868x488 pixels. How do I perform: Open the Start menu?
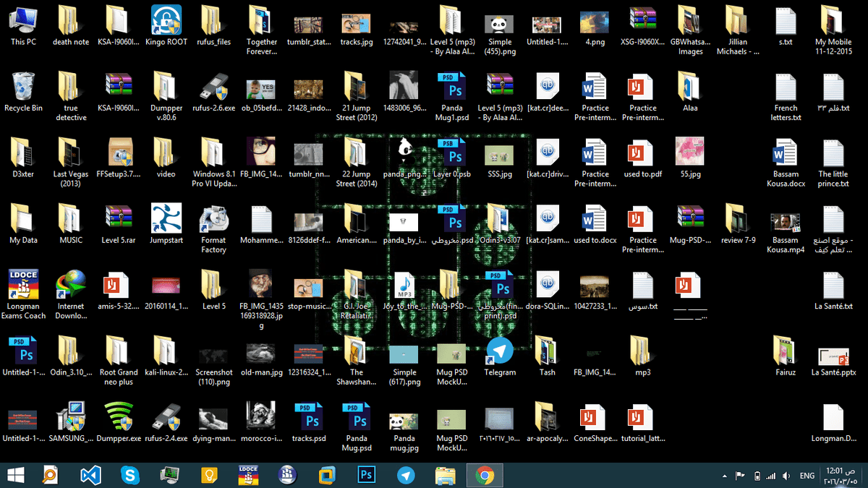point(14,475)
